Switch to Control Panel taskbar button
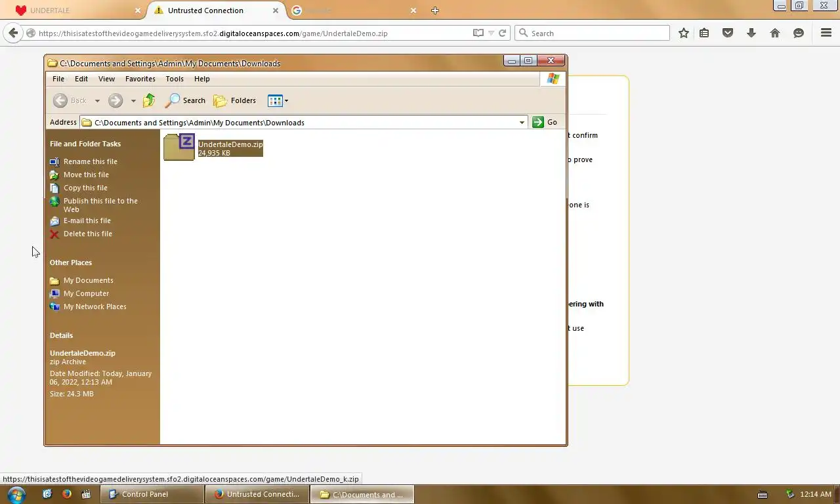Screen dimensions: 840x504 tap(151, 494)
